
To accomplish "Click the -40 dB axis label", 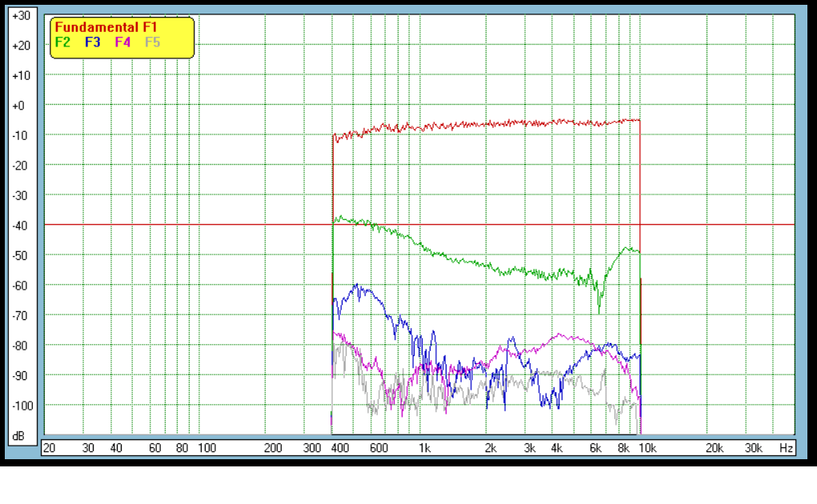I will point(20,226).
